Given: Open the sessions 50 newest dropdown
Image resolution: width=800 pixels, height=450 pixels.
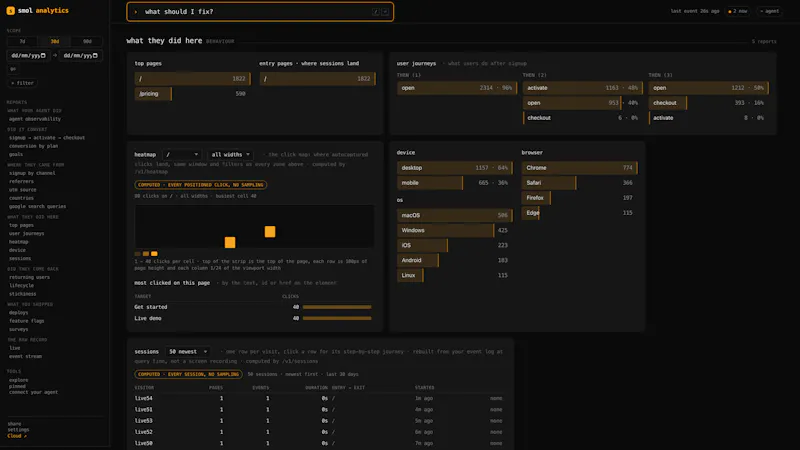Looking at the screenshot, I should [x=188, y=352].
